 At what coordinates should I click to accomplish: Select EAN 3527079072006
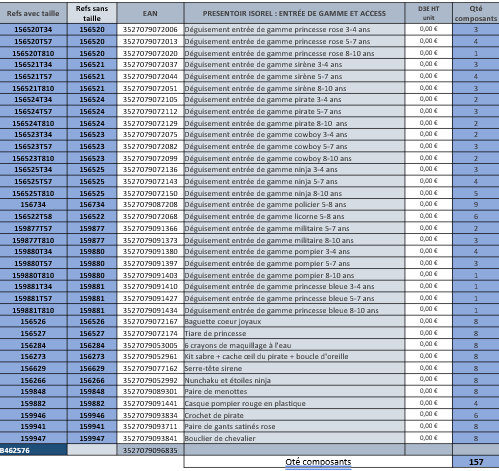point(150,29)
